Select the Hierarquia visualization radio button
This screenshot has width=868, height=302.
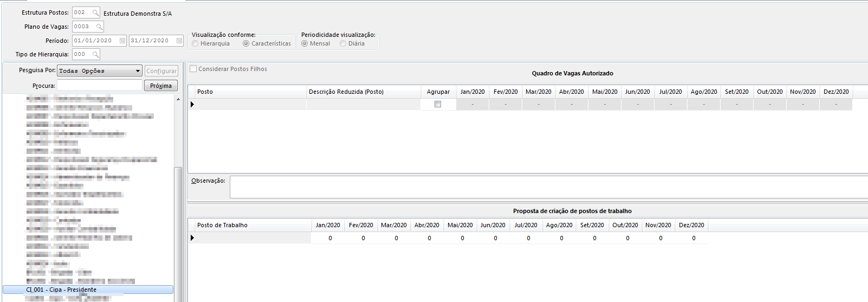195,43
